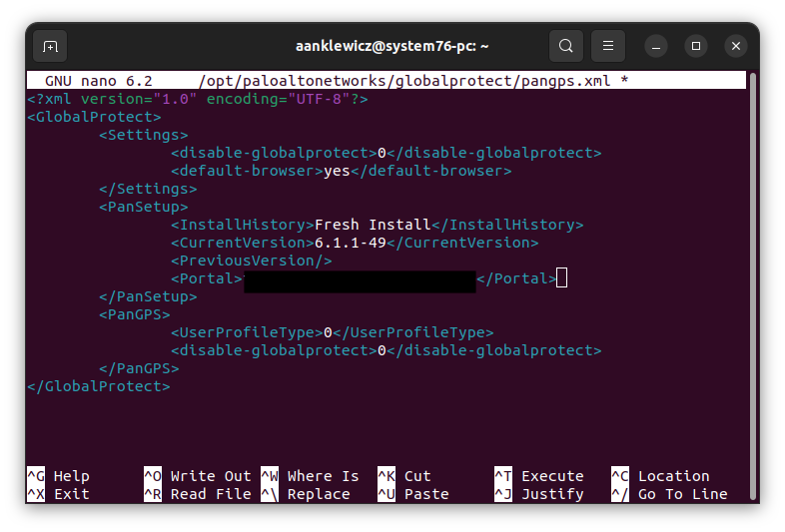Click the ^X Exit shortcut

point(59,494)
